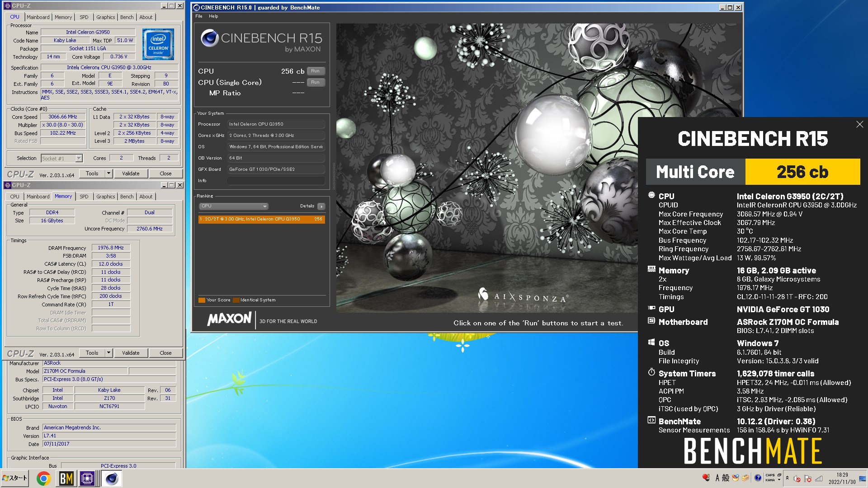Image resolution: width=868 pixels, height=488 pixels.
Task: Click the BenchMate version icon in panel
Action: click(651, 420)
